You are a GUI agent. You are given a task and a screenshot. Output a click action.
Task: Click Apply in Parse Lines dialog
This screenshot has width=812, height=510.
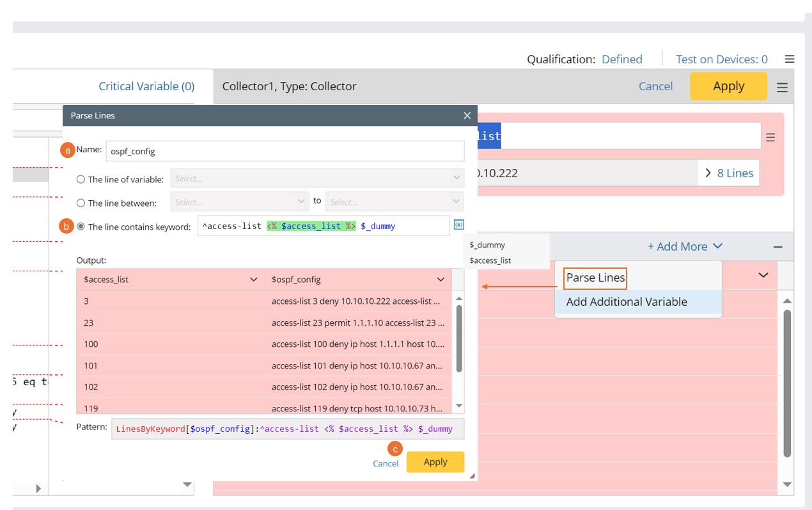pos(435,462)
